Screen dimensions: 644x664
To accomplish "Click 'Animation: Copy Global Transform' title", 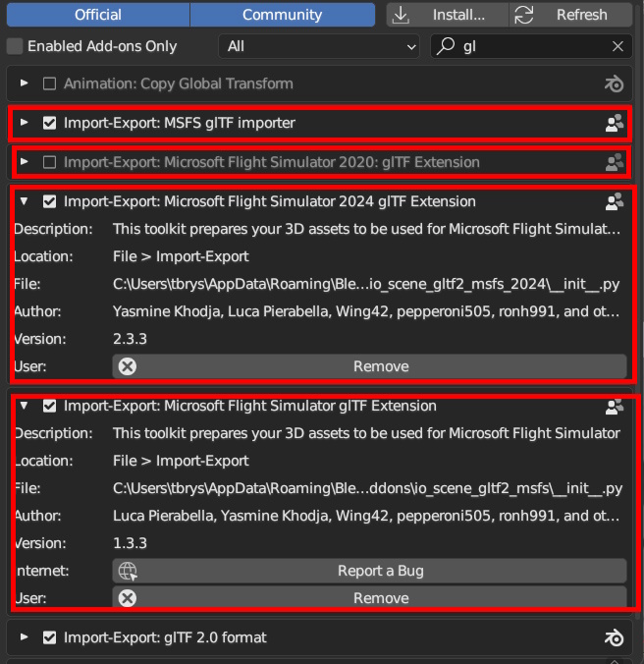I will click(x=178, y=83).
